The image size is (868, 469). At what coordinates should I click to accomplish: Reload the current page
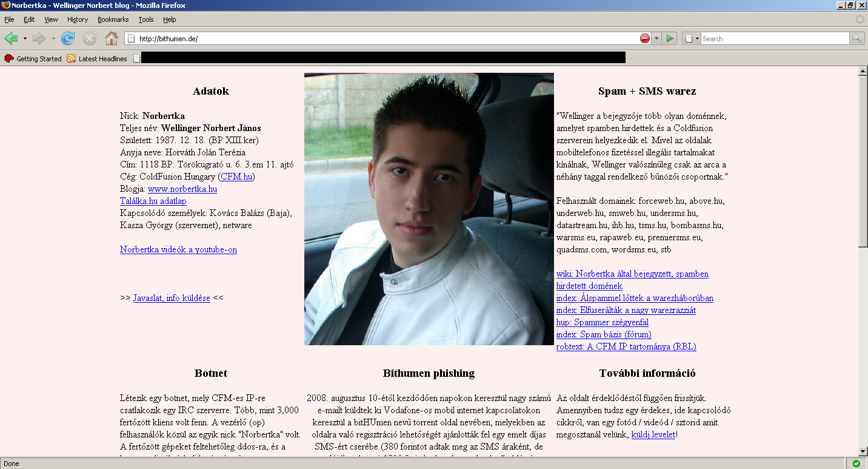pos(68,39)
